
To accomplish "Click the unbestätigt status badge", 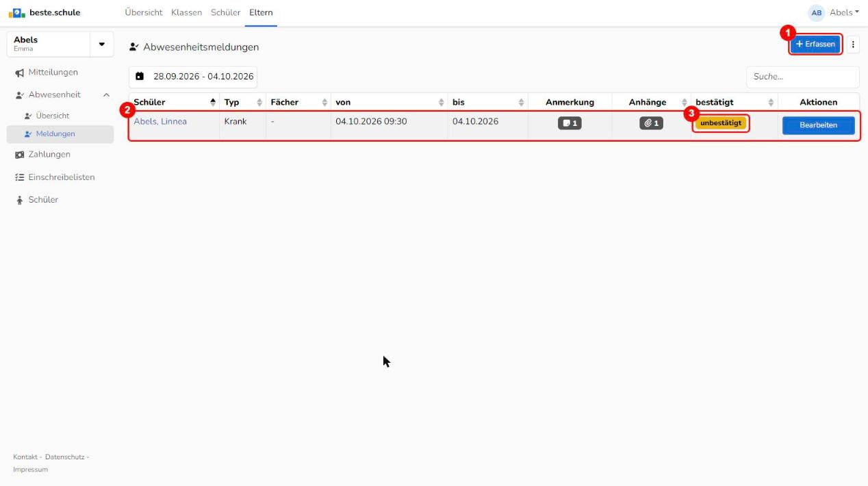I will 721,123.
